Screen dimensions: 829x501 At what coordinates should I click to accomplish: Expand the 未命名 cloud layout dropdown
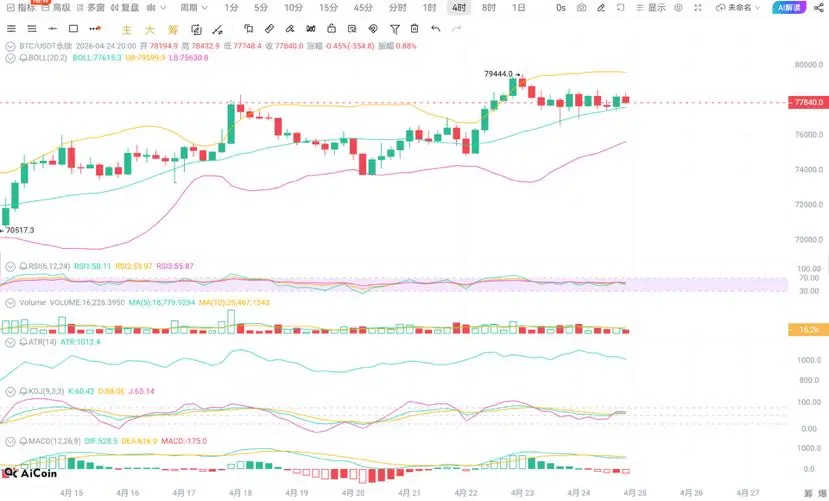[738, 8]
